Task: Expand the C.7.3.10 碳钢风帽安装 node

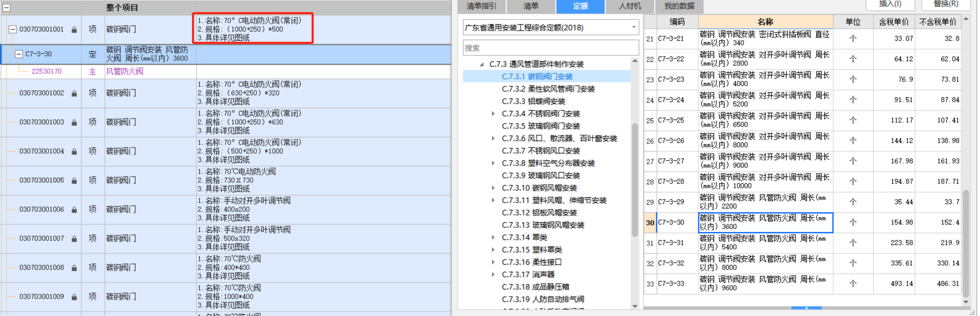Action: coord(493,188)
